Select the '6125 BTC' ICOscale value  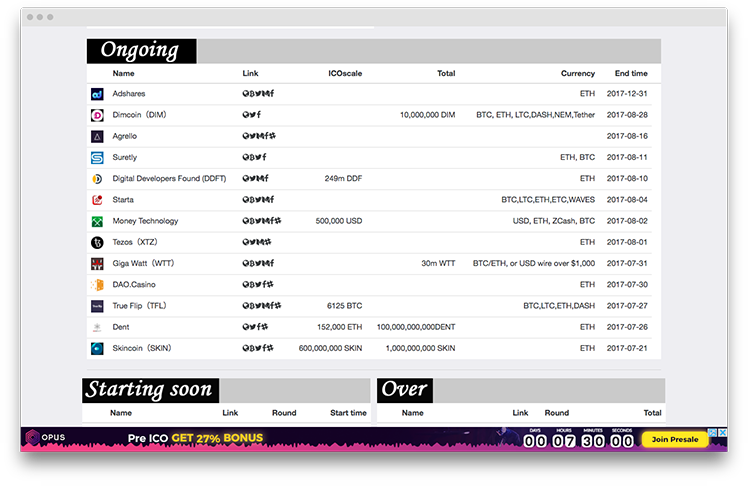click(344, 306)
